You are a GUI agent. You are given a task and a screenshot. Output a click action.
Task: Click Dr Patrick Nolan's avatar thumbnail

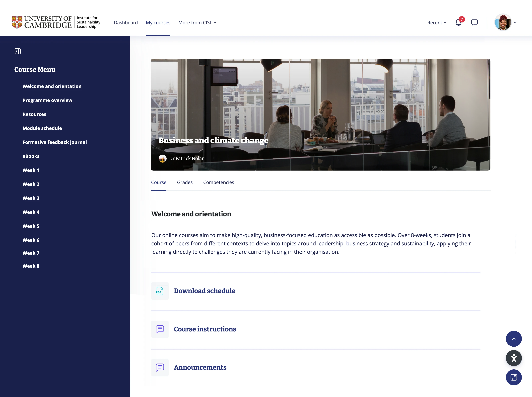coord(163,158)
